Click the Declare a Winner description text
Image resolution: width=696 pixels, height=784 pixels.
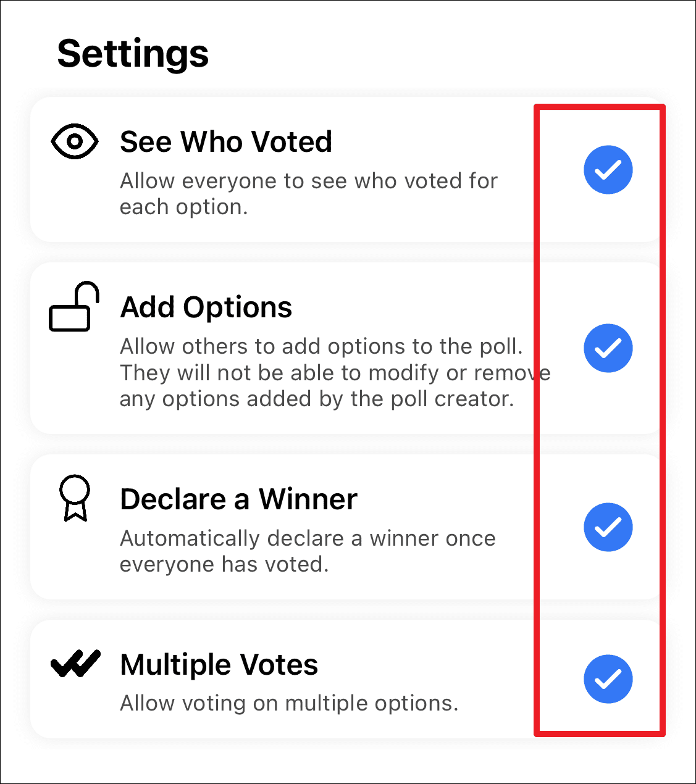pos(307,551)
